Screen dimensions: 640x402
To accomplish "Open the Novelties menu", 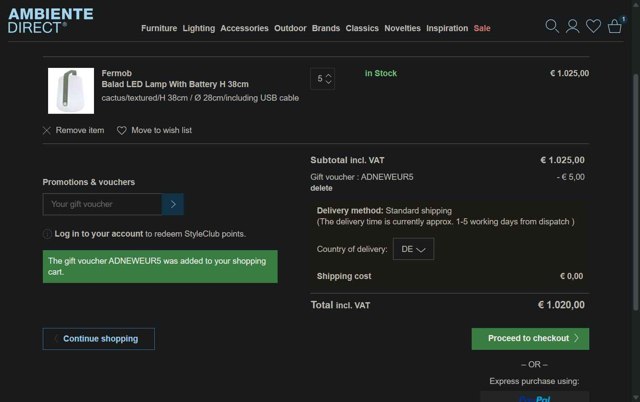I will 402,28.
